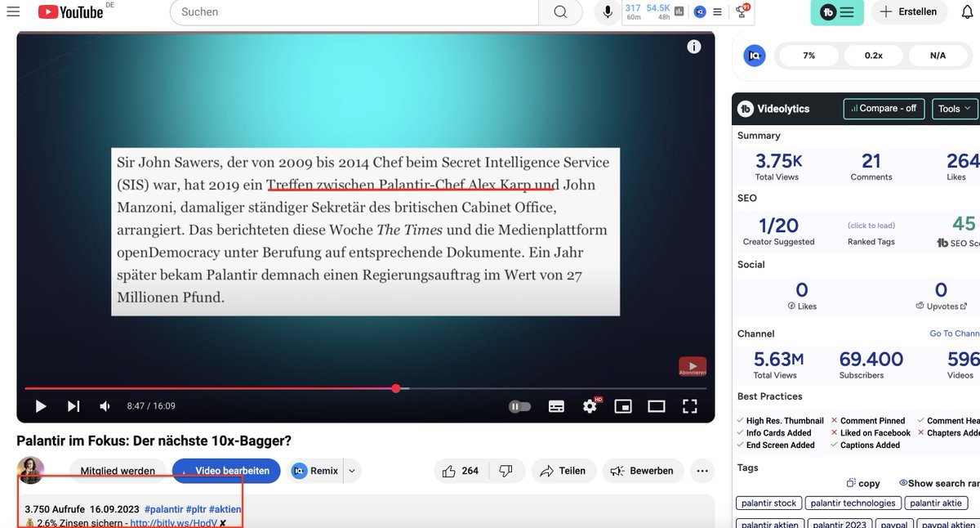Click the Erstellen create button
This screenshot has width=980, height=528.
click(x=910, y=12)
